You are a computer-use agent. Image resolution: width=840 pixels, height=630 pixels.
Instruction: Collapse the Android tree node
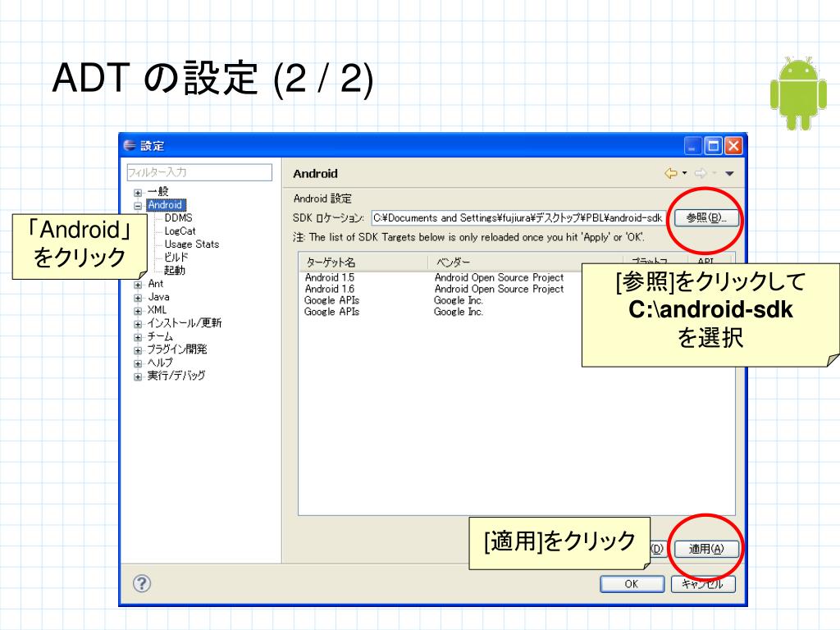tap(138, 205)
